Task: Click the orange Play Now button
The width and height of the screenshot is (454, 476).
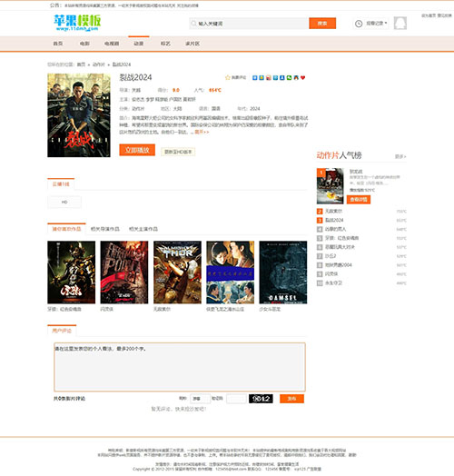Action: pos(137,150)
